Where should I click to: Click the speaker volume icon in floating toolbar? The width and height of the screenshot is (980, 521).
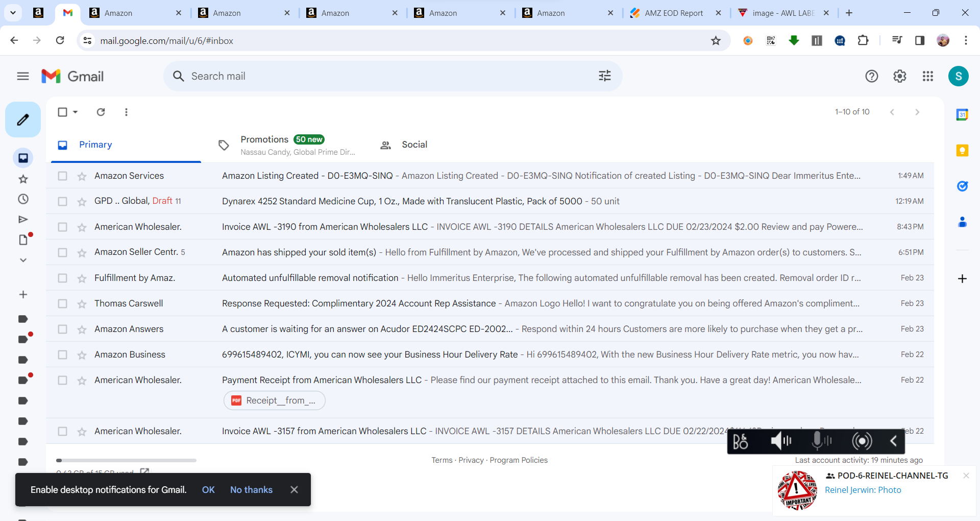point(781,441)
